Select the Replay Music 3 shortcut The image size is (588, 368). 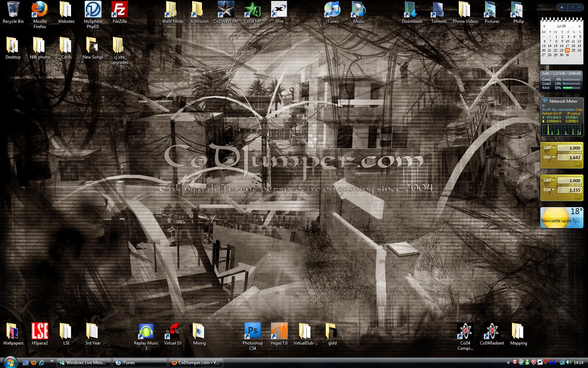(146, 337)
